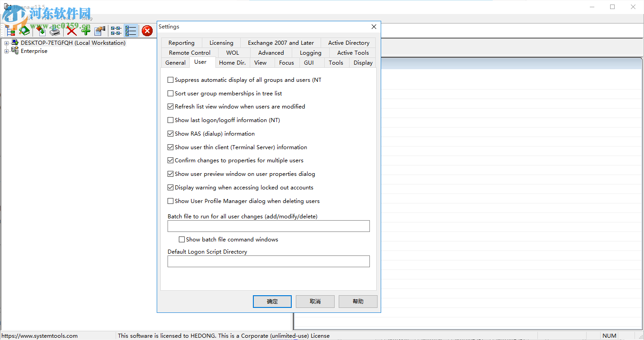Image resolution: width=644 pixels, height=340 pixels.
Task: Check Sort user group memberships in tree list
Action: pyautogui.click(x=171, y=94)
